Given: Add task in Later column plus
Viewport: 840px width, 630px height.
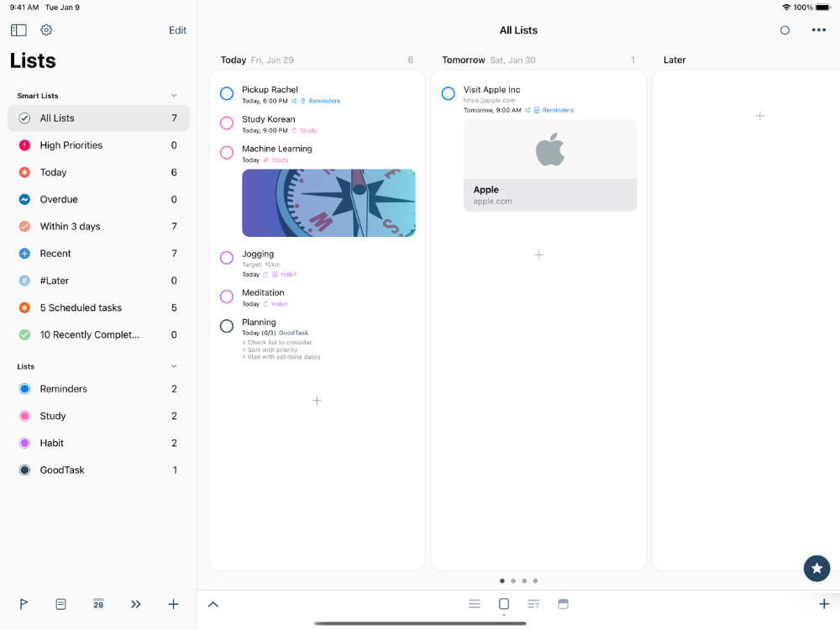Looking at the screenshot, I should [759, 116].
